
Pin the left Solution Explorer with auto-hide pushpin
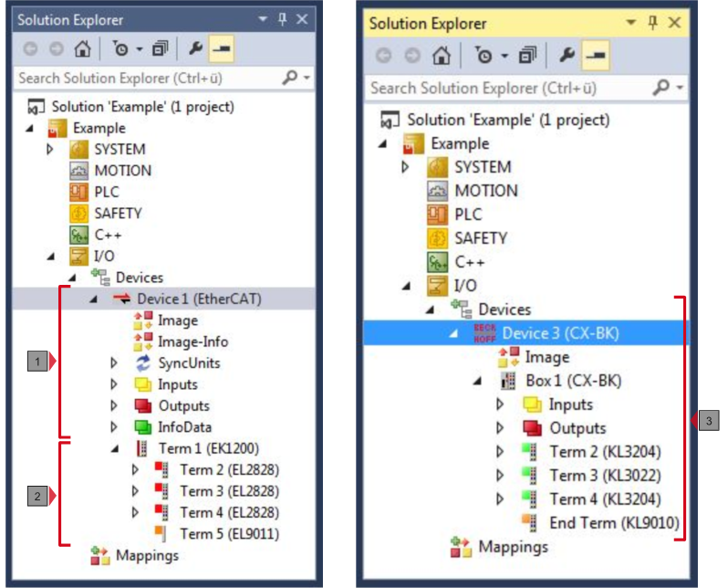click(x=282, y=19)
